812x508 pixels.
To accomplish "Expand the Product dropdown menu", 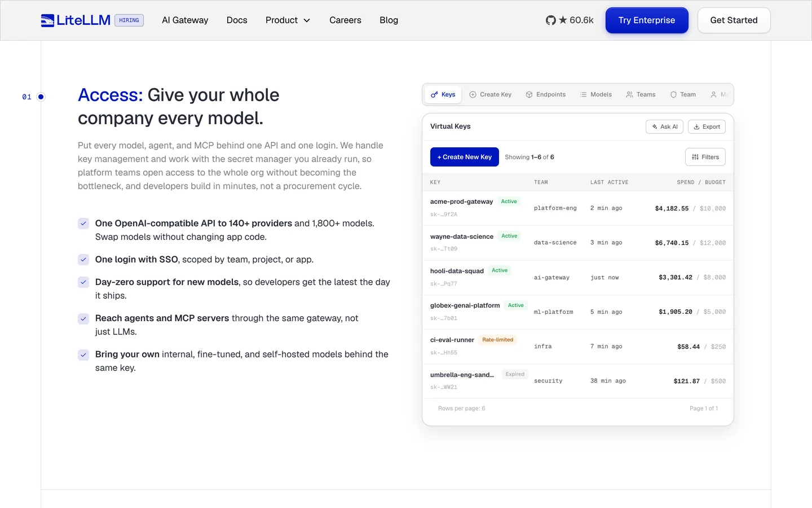I will [288, 20].
